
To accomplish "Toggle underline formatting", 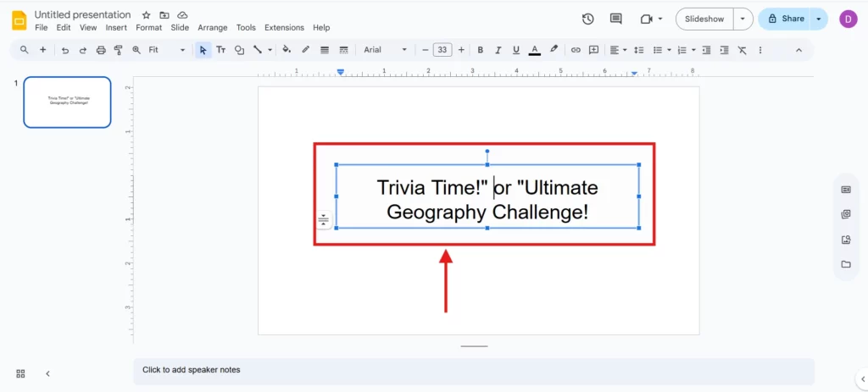I will pos(515,50).
